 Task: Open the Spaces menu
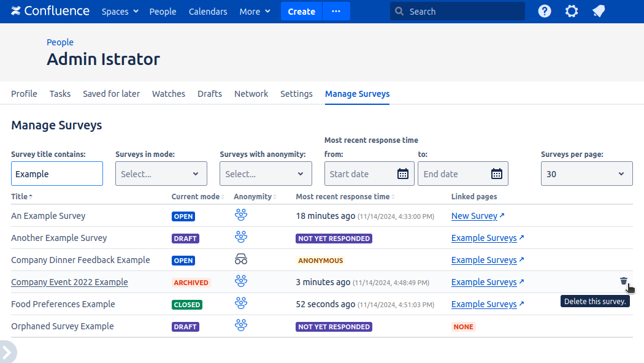pyautogui.click(x=120, y=12)
